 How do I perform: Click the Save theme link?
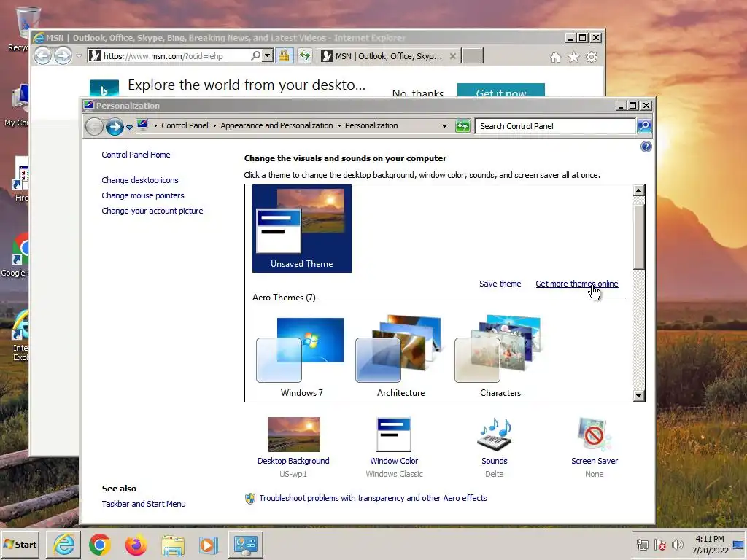click(x=500, y=284)
